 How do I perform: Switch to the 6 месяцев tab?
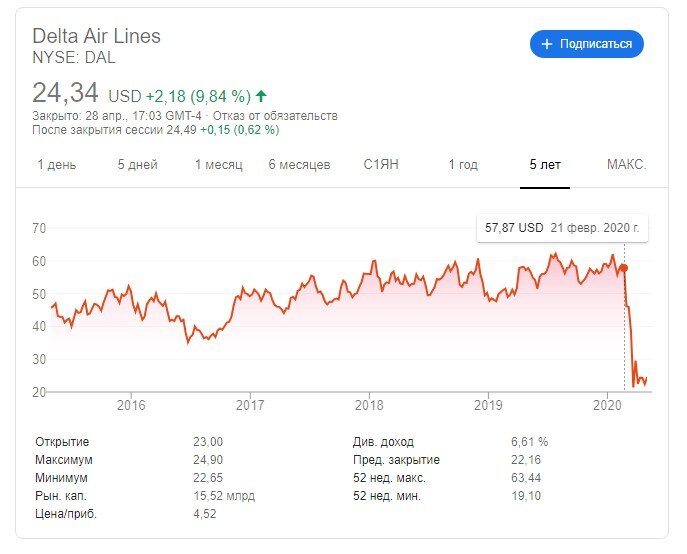[x=299, y=165]
